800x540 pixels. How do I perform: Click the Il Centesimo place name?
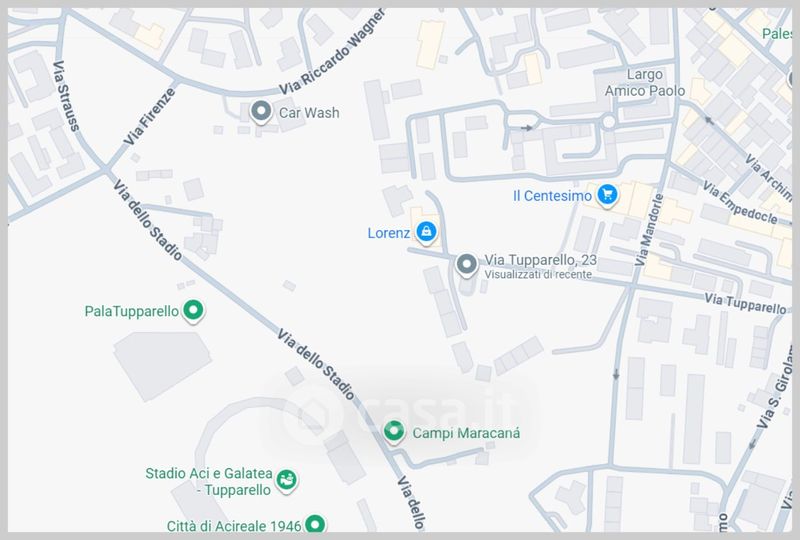tap(553, 195)
